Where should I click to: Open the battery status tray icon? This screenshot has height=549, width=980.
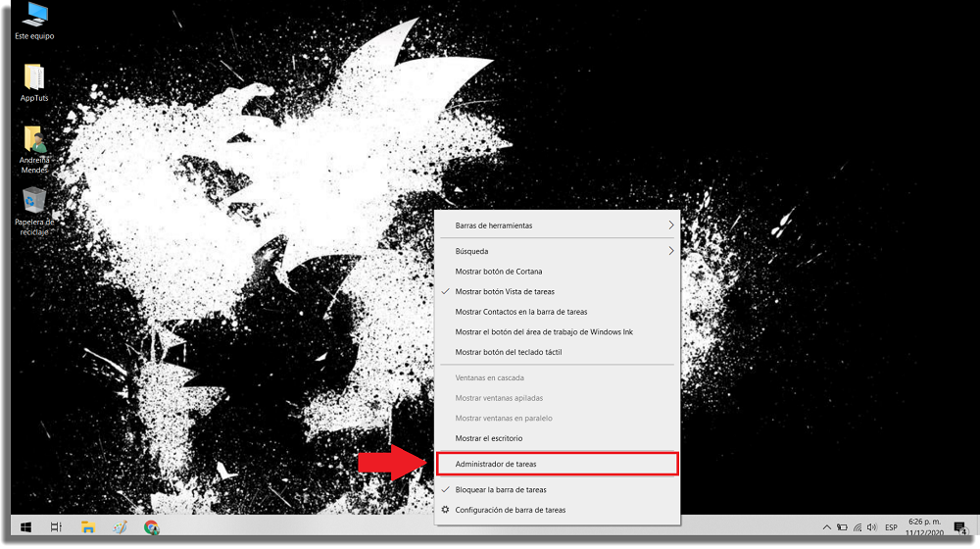pyautogui.click(x=842, y=527)
